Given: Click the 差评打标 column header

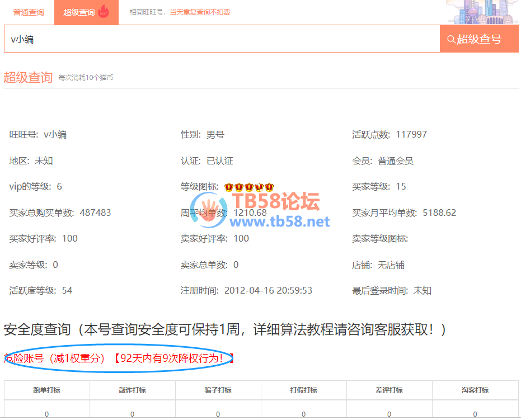Looking at the screenshot, I should click(x=389, y=390).
